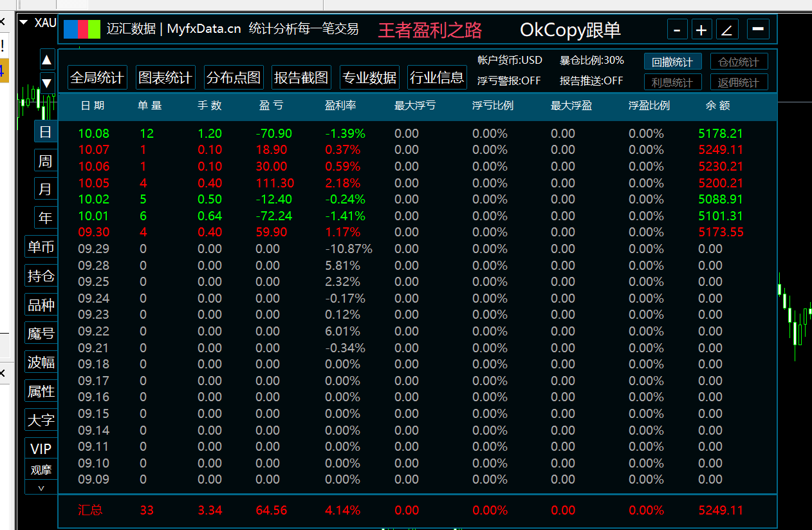Click the 回撤统计 button
The width and height of the screenshot is (812, 530).
click(x=672, y=62)
